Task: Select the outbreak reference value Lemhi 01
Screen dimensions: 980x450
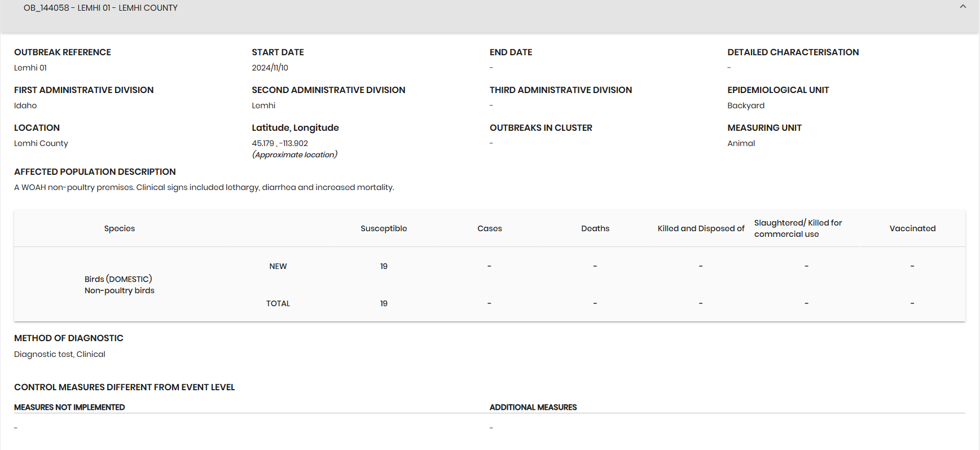Action: pos(30,68)
